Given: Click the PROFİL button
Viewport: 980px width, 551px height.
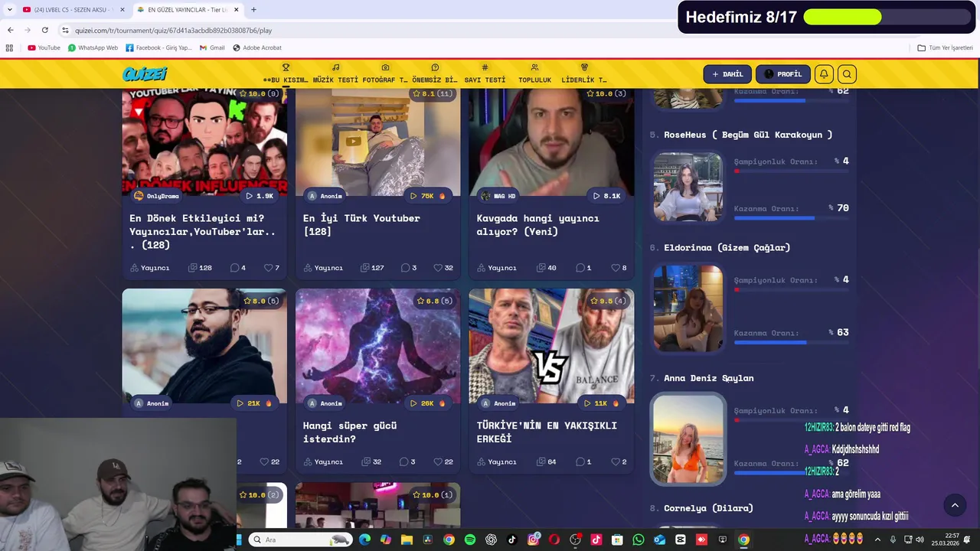Looking at the screenshot, I should click(x=783, y=74).
